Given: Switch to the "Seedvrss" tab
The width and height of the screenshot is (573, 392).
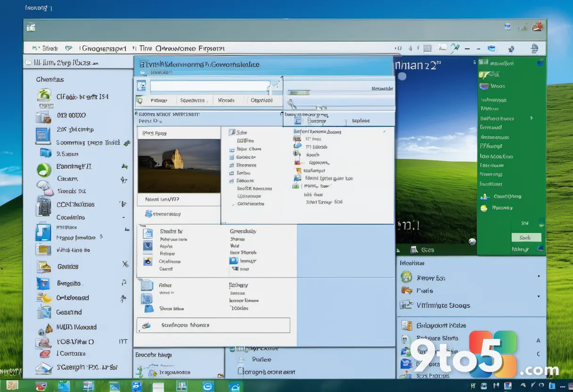Looking at the screenshot, I should click(x=192, y=100).
